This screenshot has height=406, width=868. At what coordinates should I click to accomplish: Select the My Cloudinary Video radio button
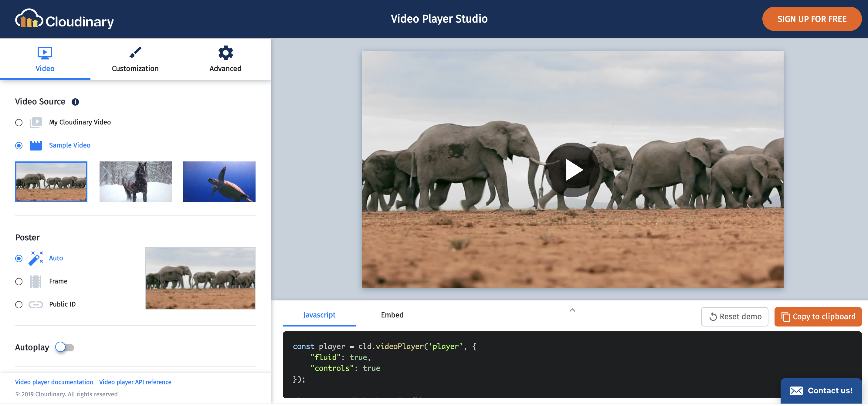(x=19, y=123)
